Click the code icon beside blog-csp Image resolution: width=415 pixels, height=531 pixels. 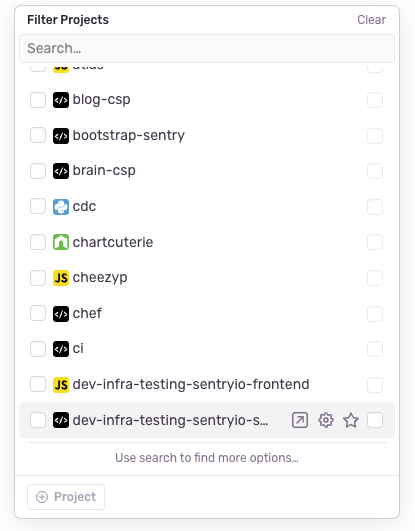[61, 100]
